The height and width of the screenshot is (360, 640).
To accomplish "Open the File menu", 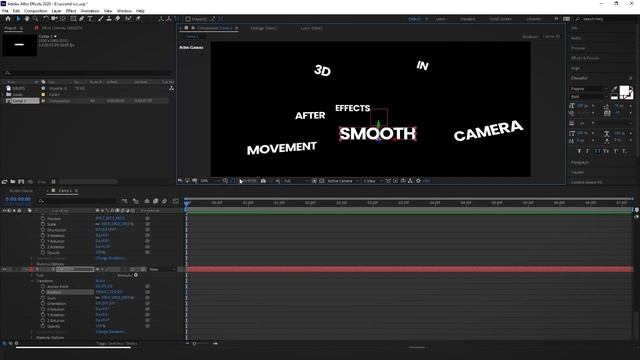I will click(x=5, y=11).
